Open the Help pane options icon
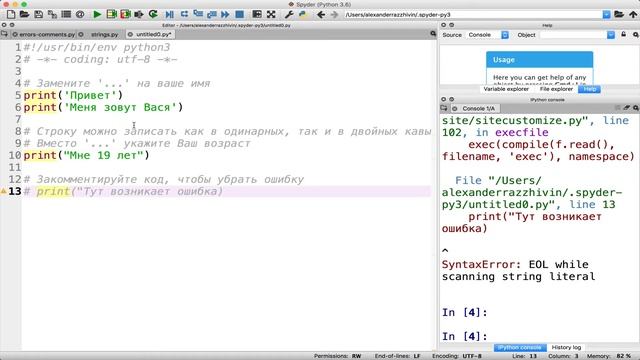Screen dimensions: 640x360 pos(636,35)
